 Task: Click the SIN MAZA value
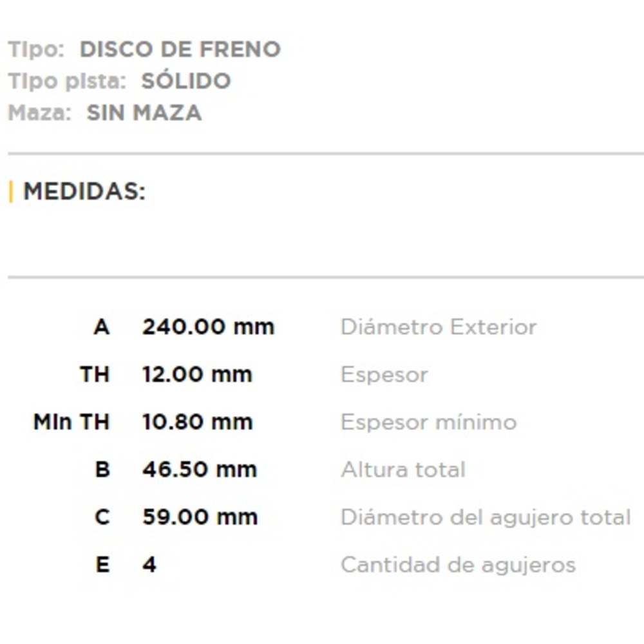tap(144, 113)
